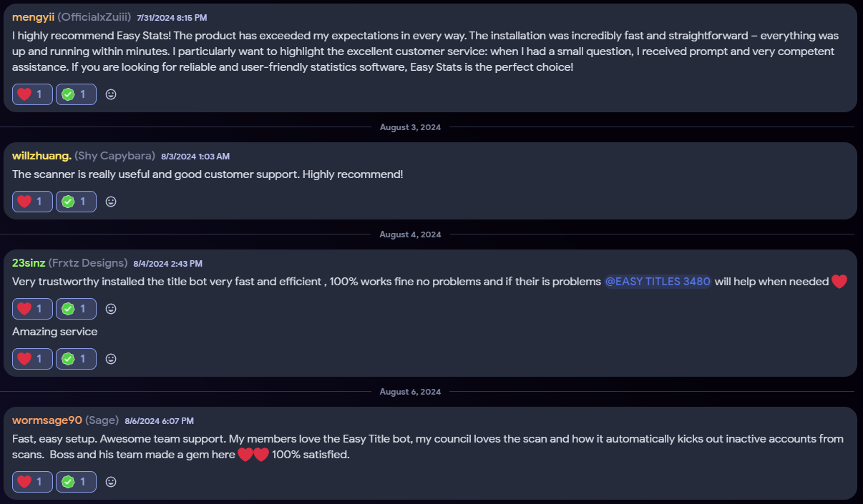Viewport: 863px width, 504px height.
Task: Add reaction to 23sinz's title bot review
Action: pyautogui.click(x=111, y=309)
